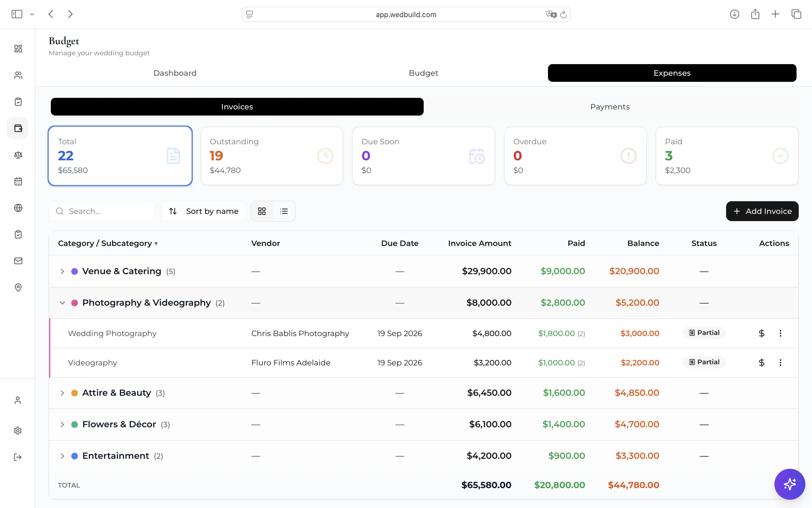Viewport: 812px width, 508px height.
Task: Open the Sort by name dropdown
Action: click(x=204, y=211)
